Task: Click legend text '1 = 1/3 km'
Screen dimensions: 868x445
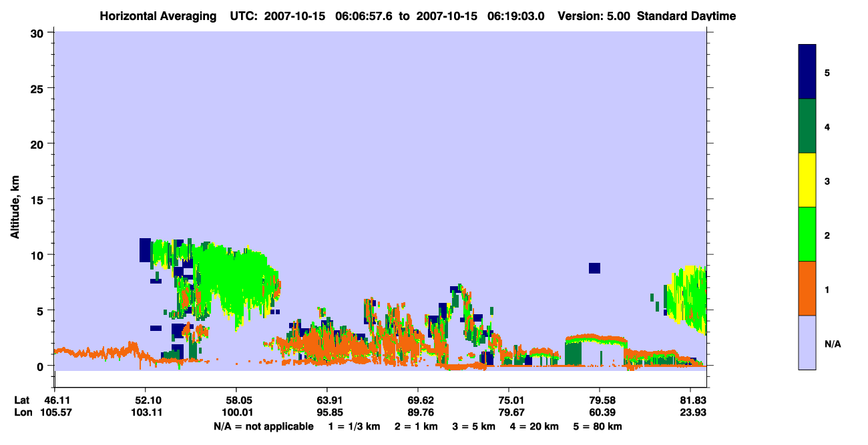Action: pos(353,426)
